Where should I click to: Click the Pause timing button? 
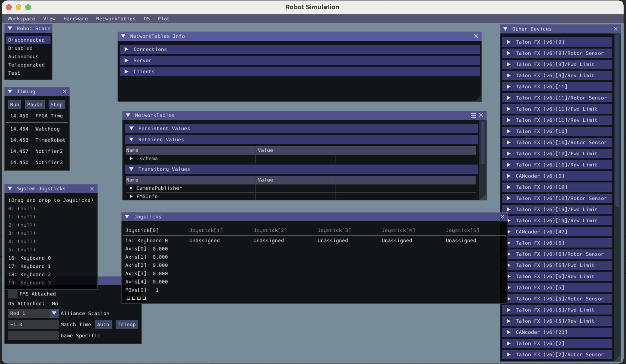click(x=35, y=105)
